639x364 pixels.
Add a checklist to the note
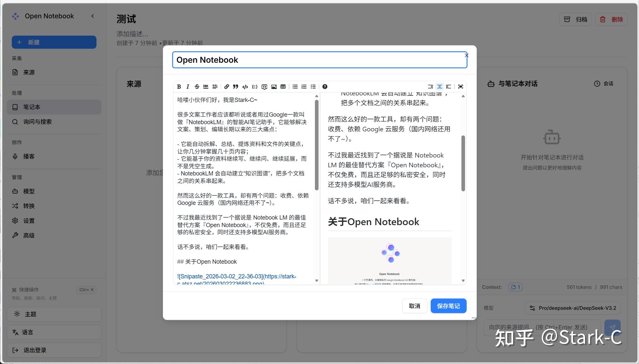[313, 87]
